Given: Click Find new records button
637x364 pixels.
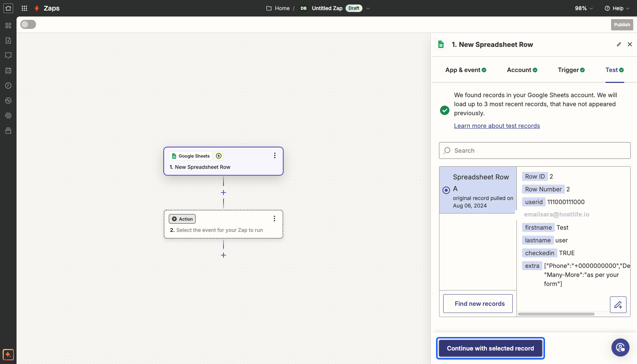Looking at the screenshot, I should tap(478, 304).
